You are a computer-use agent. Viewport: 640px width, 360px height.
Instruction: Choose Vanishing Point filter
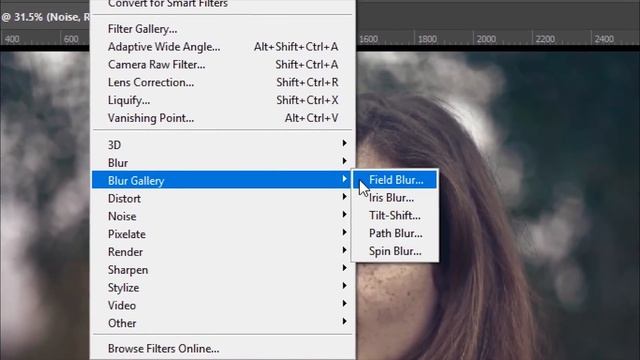click(x=222, y=118)
